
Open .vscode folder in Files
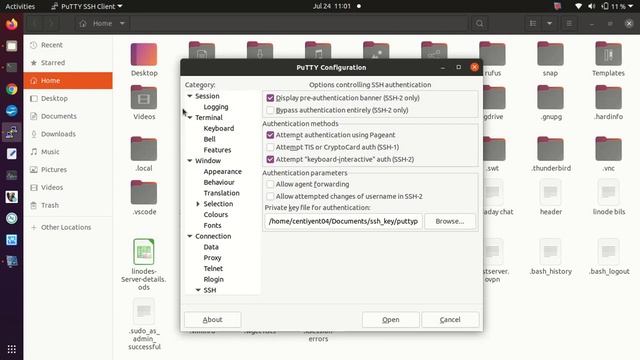[x=144, y=198]
